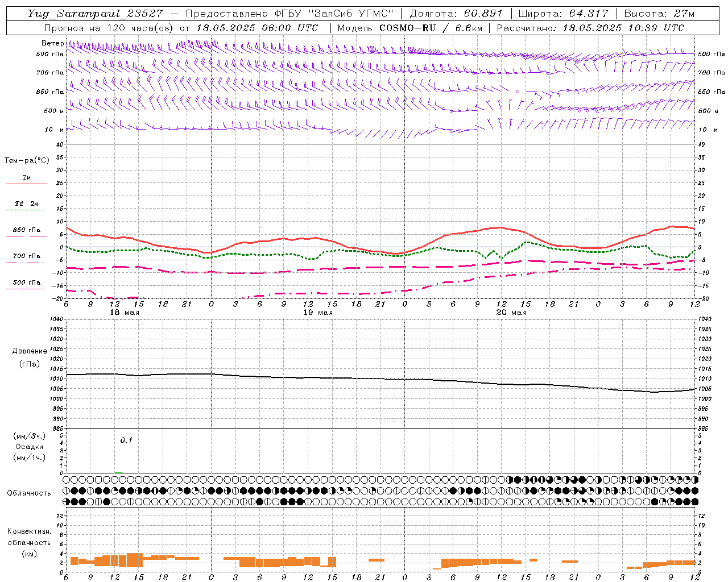Click the "Облачность" cloud cover label
The height and width of the screenshot is (582, 728).
point(28,493)
